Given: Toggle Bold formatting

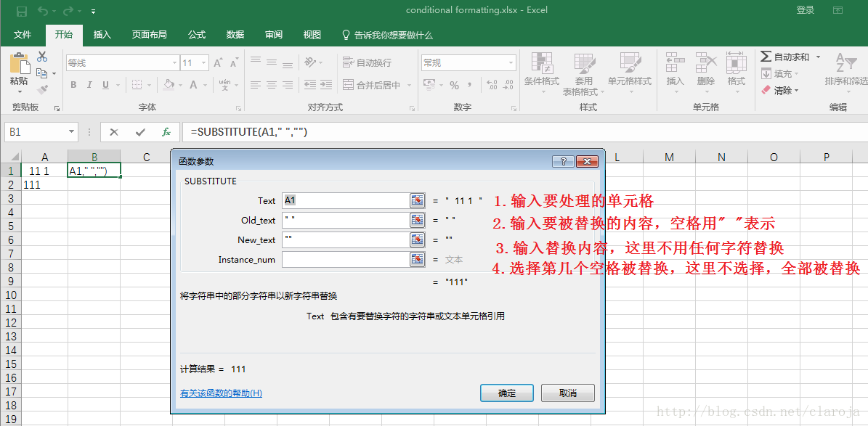Looking at the screenshot, I should click(73, 85).
